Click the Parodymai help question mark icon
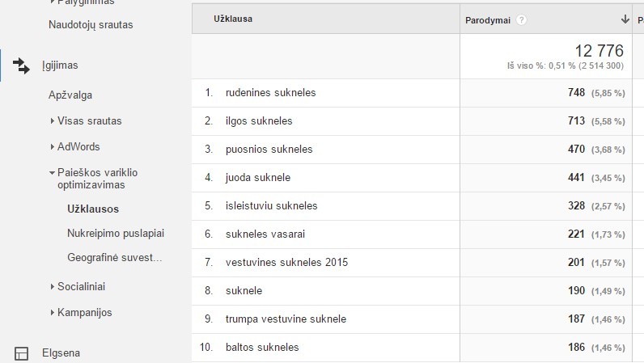This screenshot has height=363, width=644. [521, 20]
